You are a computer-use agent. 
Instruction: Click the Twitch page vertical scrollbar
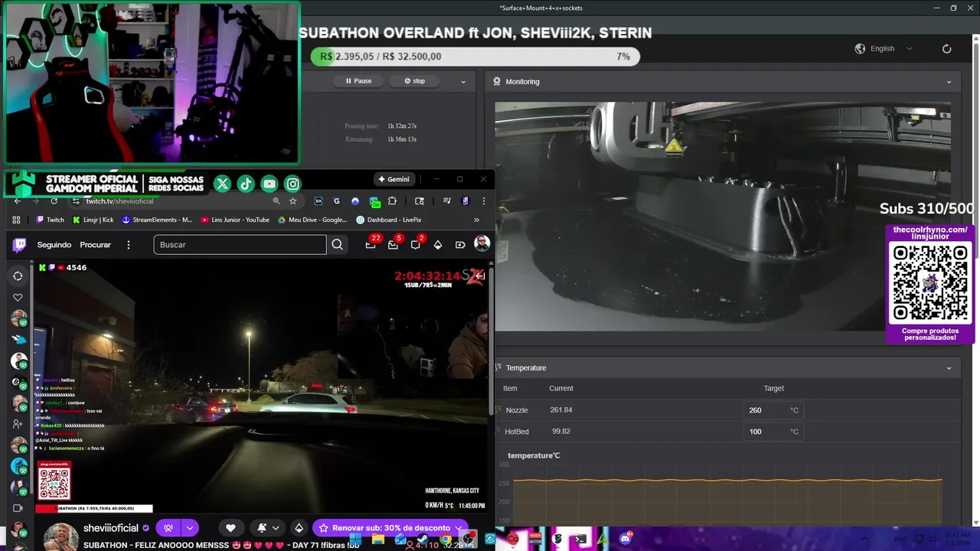491,341
